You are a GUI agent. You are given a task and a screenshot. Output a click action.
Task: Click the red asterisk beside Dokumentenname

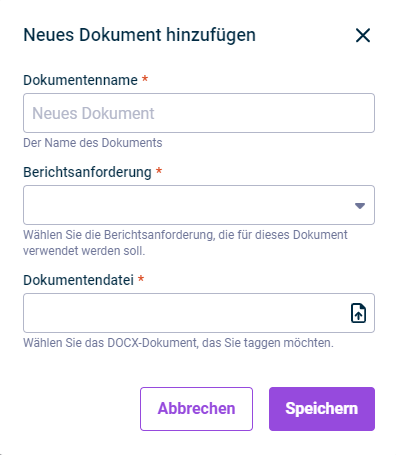pos(145,79)
